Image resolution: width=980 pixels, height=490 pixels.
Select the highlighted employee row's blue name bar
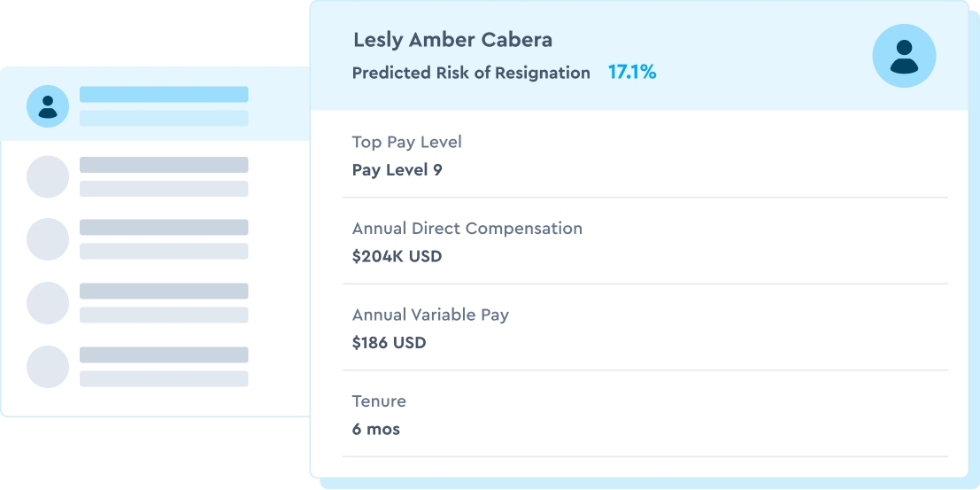164,95
